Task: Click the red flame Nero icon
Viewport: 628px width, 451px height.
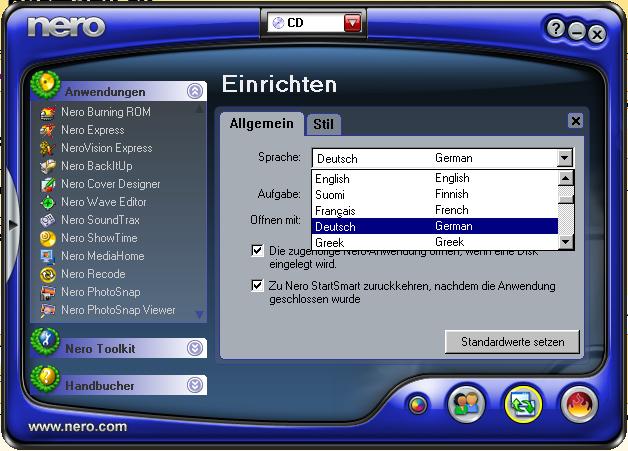Action: (x=579, y=404)
